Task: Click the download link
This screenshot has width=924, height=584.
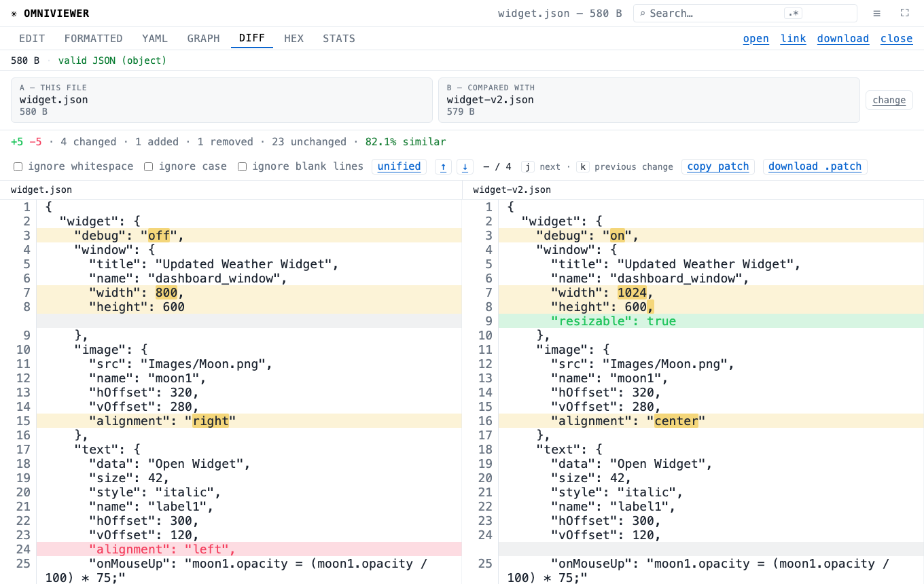Action: coord(843,39)
